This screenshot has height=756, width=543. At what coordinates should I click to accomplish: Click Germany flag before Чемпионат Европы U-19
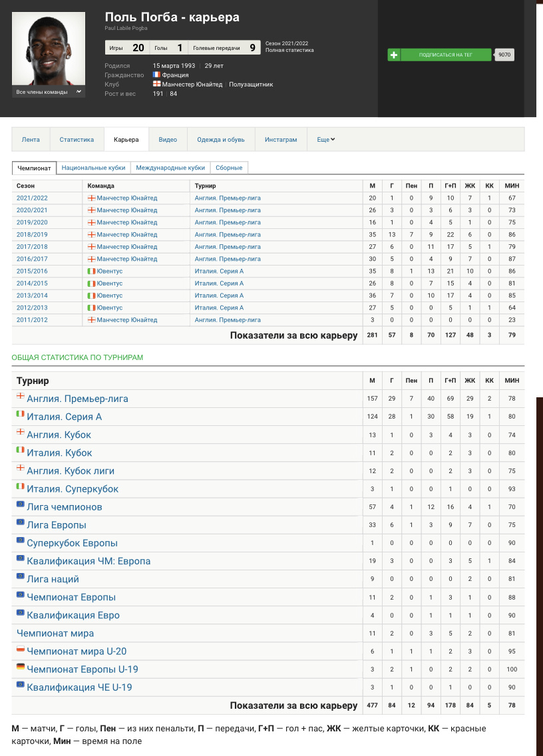(x=20, y=666)
